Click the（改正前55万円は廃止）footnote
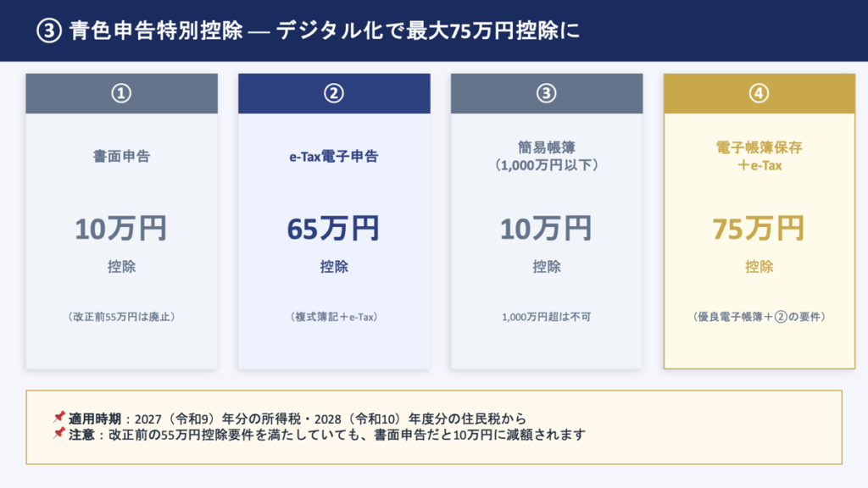Viewport: 868px width, 488px height. click(121, 317)
